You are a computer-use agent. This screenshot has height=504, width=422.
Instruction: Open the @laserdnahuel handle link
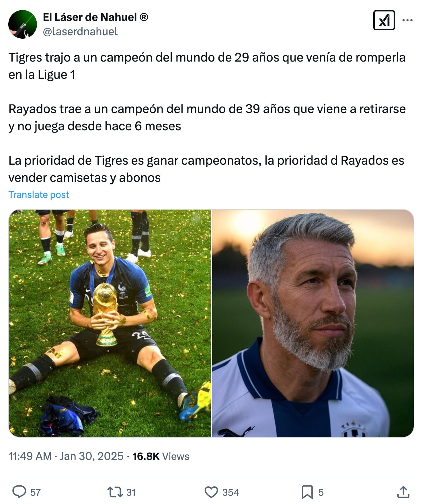[x=80, y=31]
